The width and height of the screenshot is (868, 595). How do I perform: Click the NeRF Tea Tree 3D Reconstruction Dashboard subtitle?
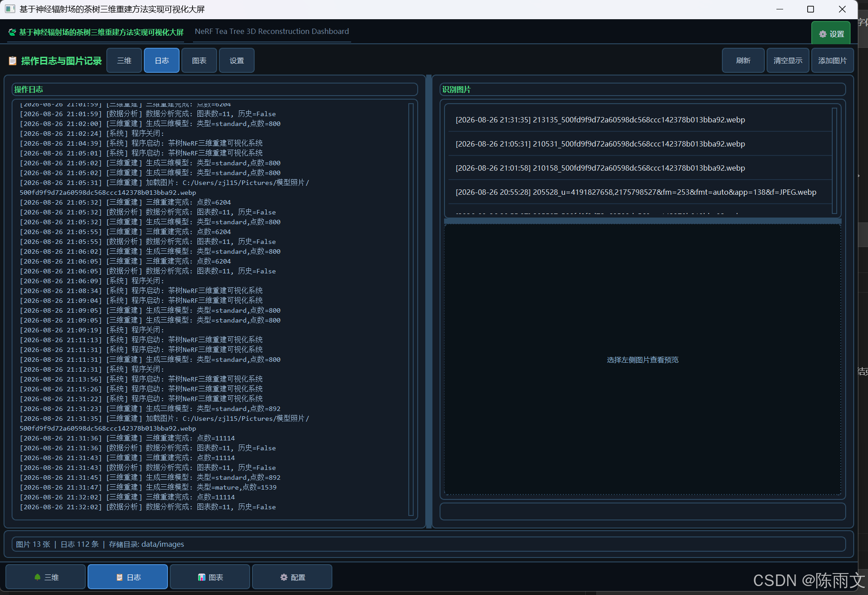pos(272,31)
